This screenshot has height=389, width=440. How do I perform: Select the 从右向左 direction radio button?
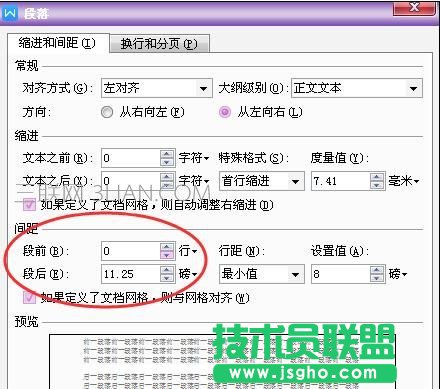tap(107, 112)
